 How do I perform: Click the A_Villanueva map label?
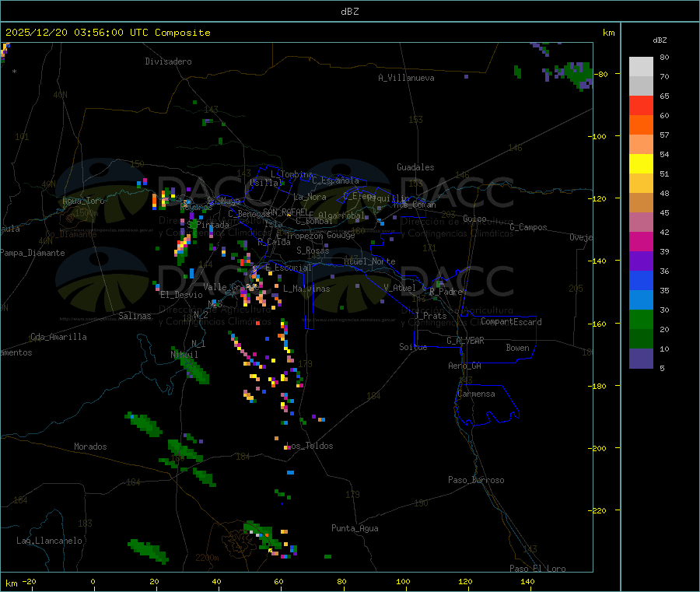406,78
